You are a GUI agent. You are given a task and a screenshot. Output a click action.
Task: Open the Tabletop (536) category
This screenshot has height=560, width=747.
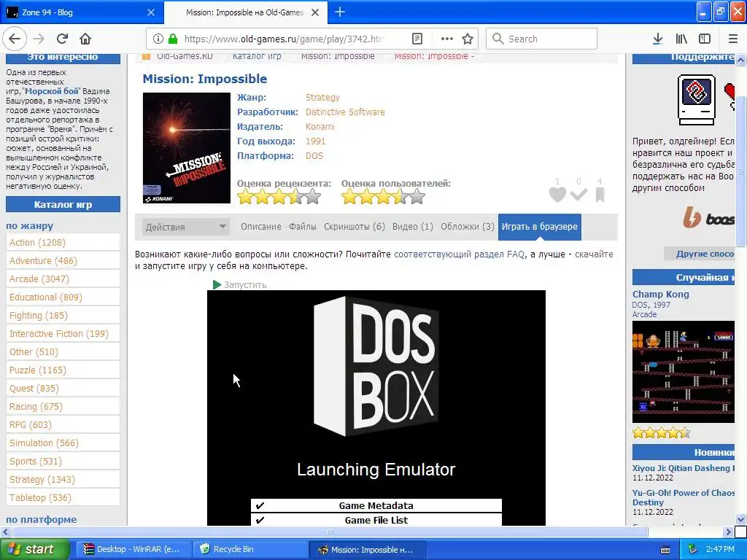40,497
